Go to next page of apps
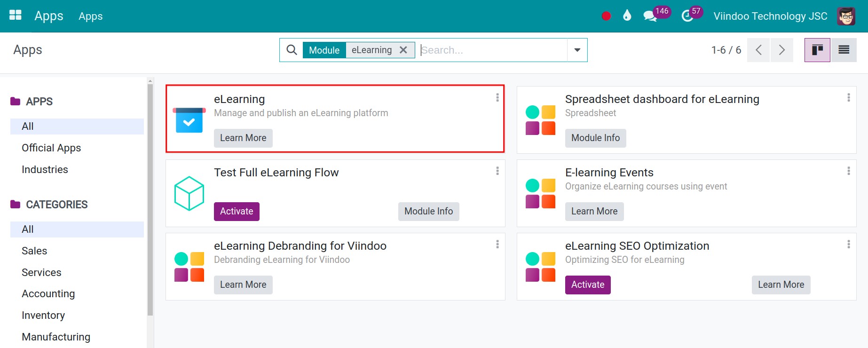This screenshot has width=868, height=348. point(781,50)
